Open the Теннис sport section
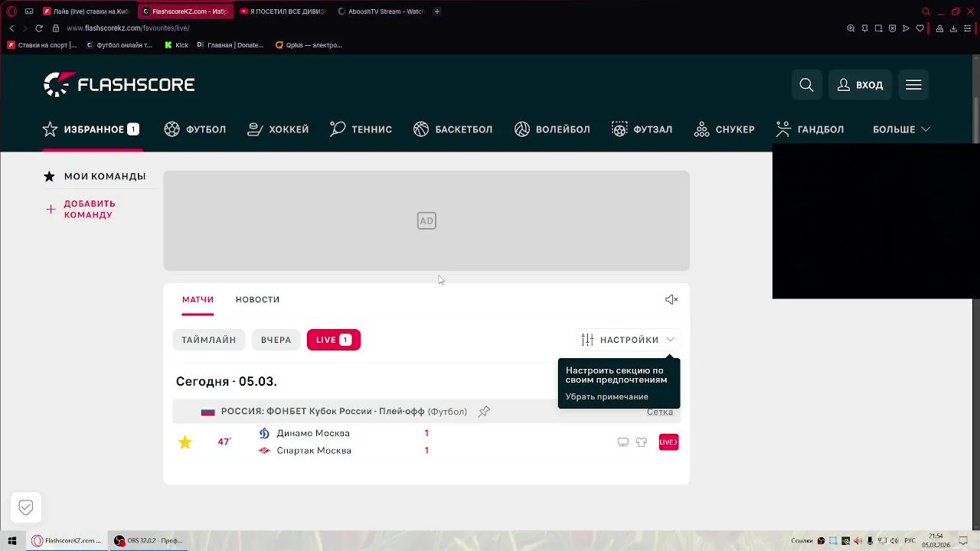The height and width of the screenshot is (551, 980). click(361, 129)
